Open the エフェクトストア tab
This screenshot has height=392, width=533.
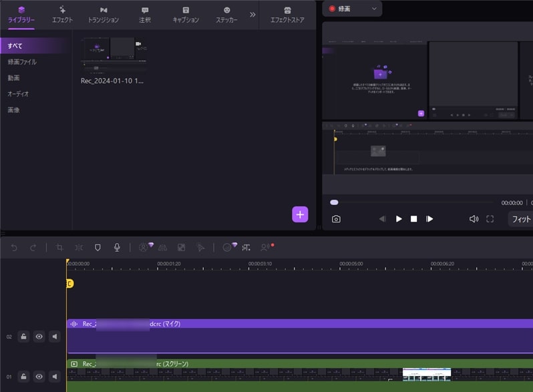pos(287,15)
